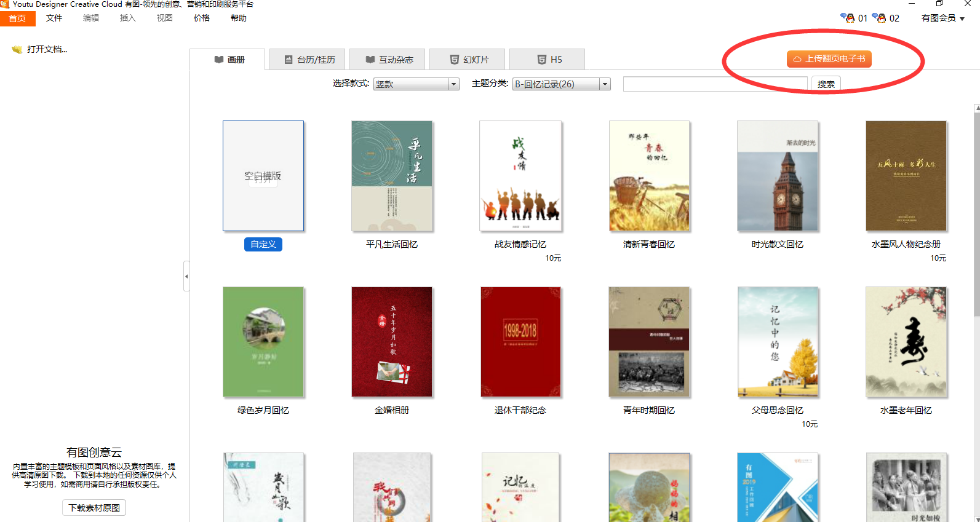This screenshot has width=980, height=522.
Task: Collapse the left sidebar panel arrow
Action: [186, 276]
